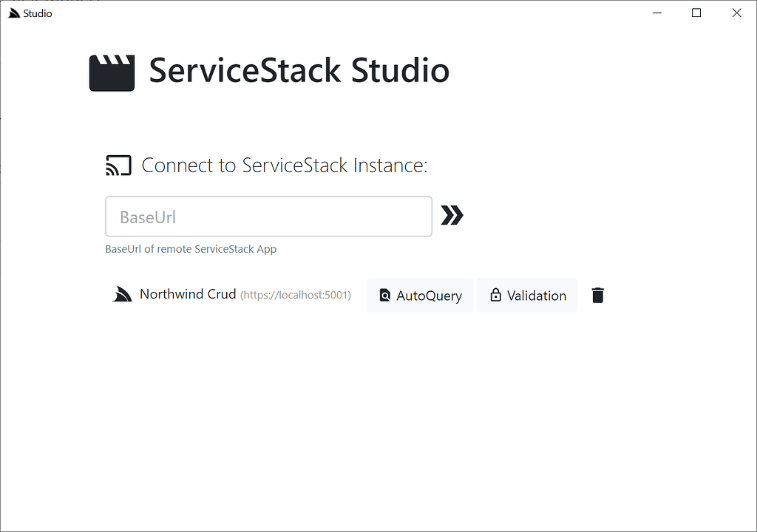Select the cast icon beside the Connect heading
Viewport: 757px width, 532px height.
coord(118,165)
